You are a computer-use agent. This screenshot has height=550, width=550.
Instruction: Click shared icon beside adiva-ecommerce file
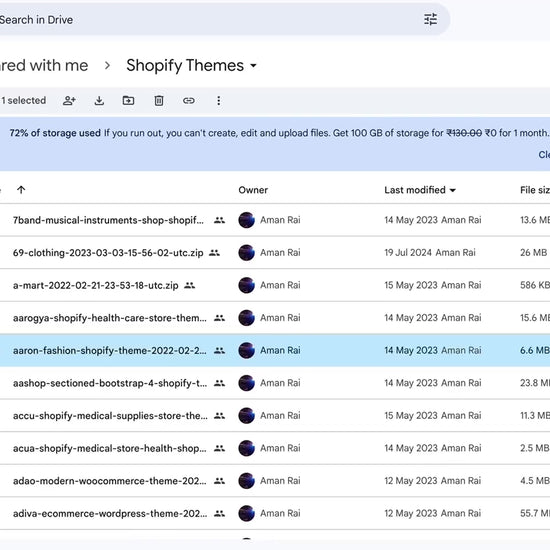[220, 514]
